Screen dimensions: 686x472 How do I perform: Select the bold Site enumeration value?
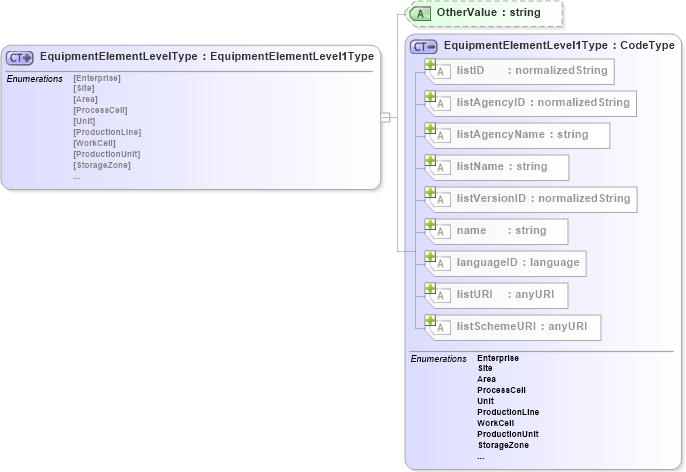pyautogui.click(x=485, y=368)
